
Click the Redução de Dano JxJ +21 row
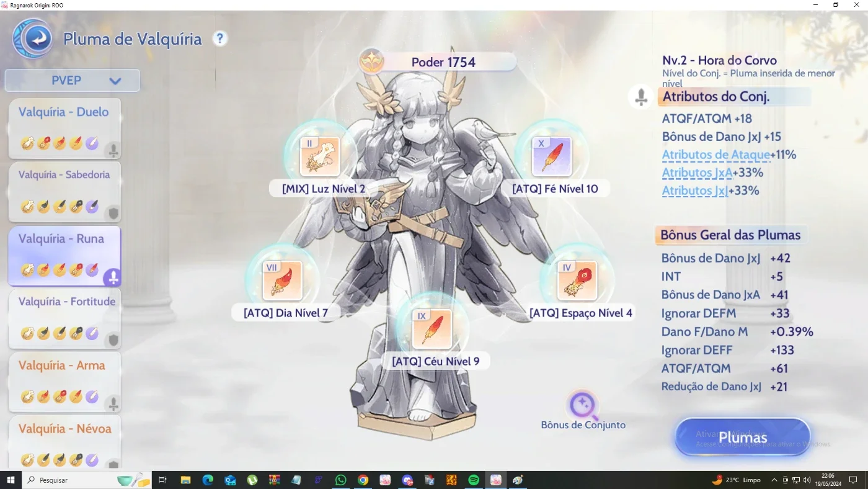click(725, 387)
